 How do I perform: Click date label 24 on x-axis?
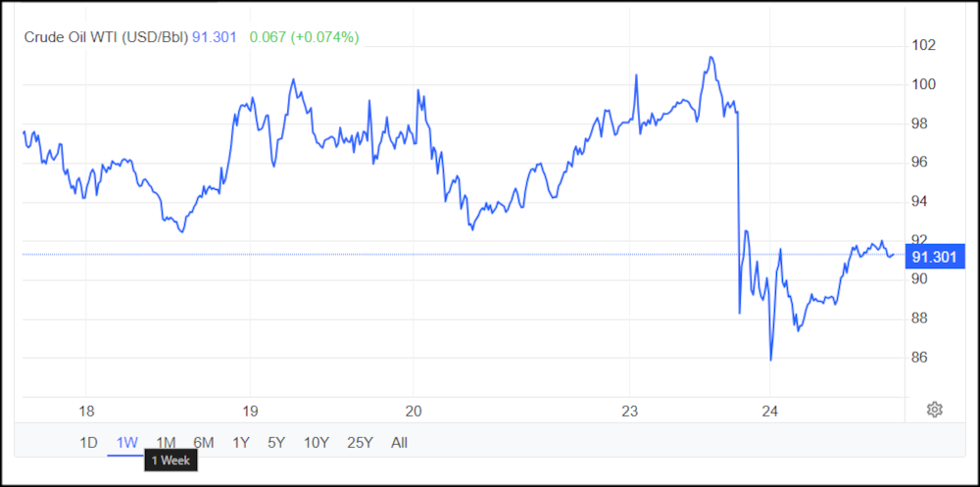pyautogui.click(x=769, y=410)
